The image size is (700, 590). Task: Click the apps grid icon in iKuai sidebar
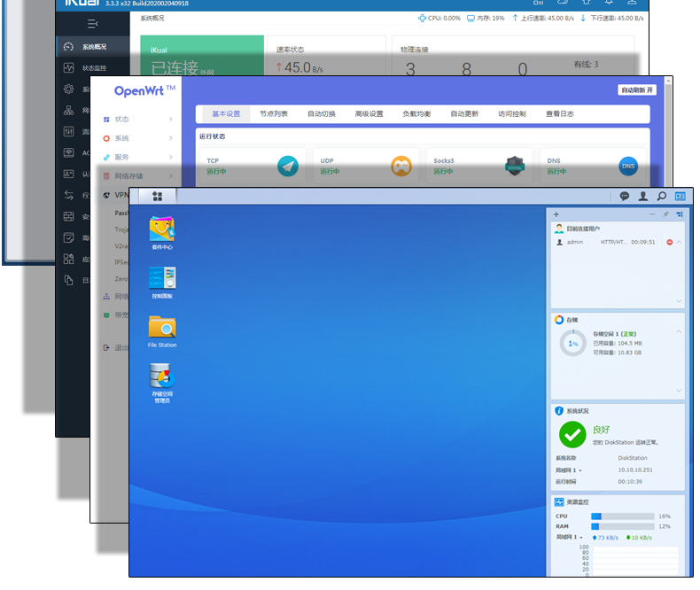[68, 259]
